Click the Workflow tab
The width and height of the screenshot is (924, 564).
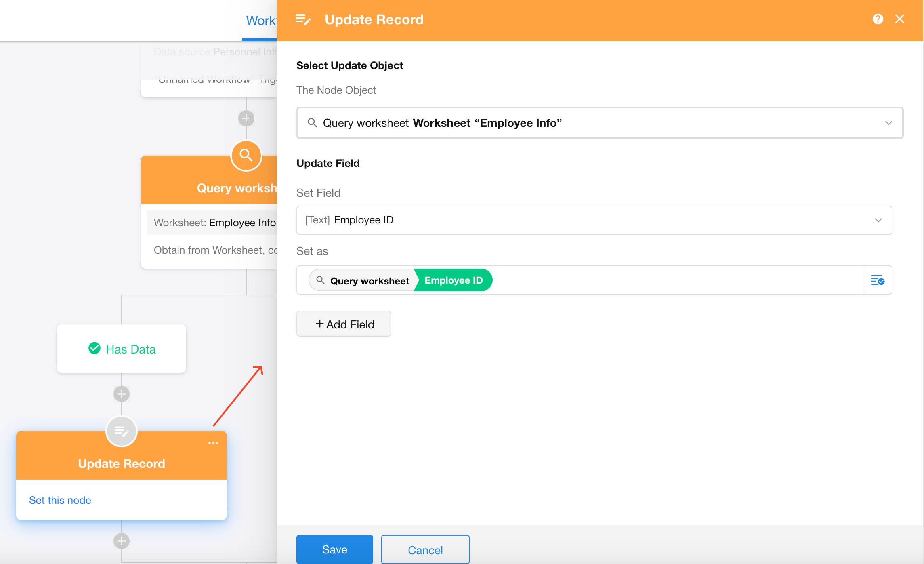pyautogui.click(x=261, y=21)
